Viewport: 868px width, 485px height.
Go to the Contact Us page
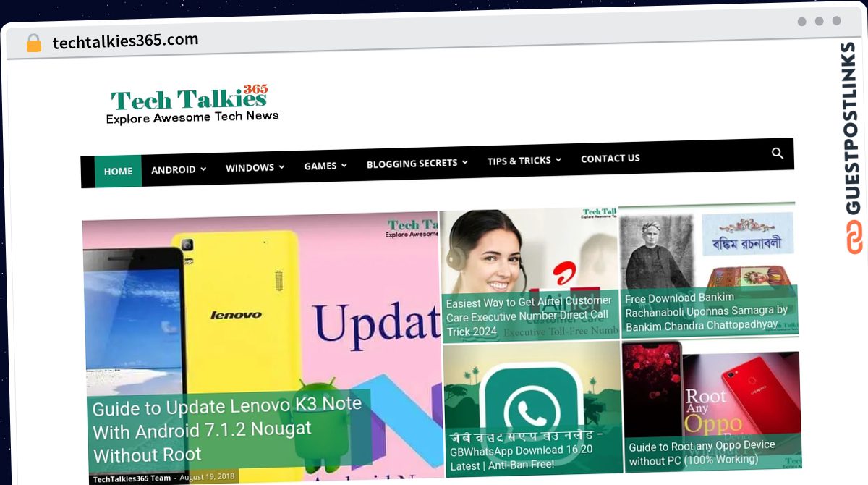click(x=610, y=159)
